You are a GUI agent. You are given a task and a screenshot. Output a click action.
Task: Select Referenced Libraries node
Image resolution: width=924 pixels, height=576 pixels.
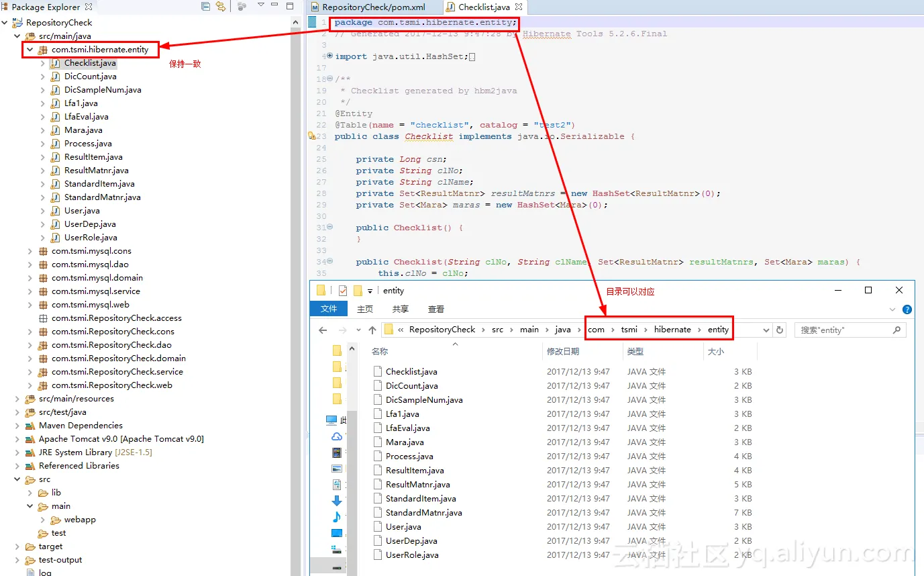[x=79, y=466]
